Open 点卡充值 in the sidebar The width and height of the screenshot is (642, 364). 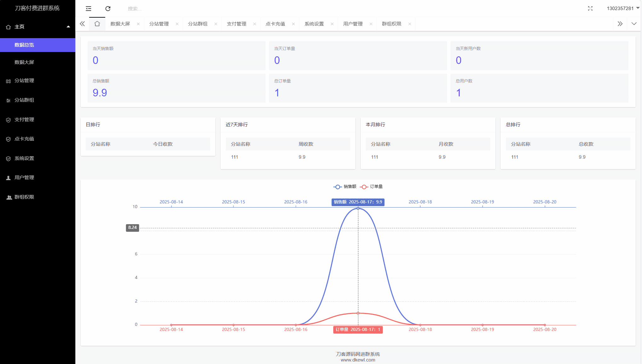[24, 139]
